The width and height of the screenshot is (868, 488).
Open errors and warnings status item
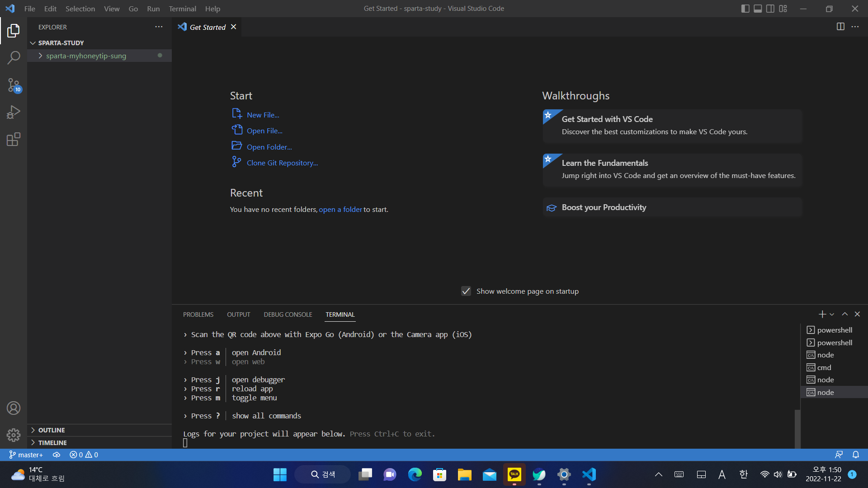pyautogui.click(x=84, y=455)
